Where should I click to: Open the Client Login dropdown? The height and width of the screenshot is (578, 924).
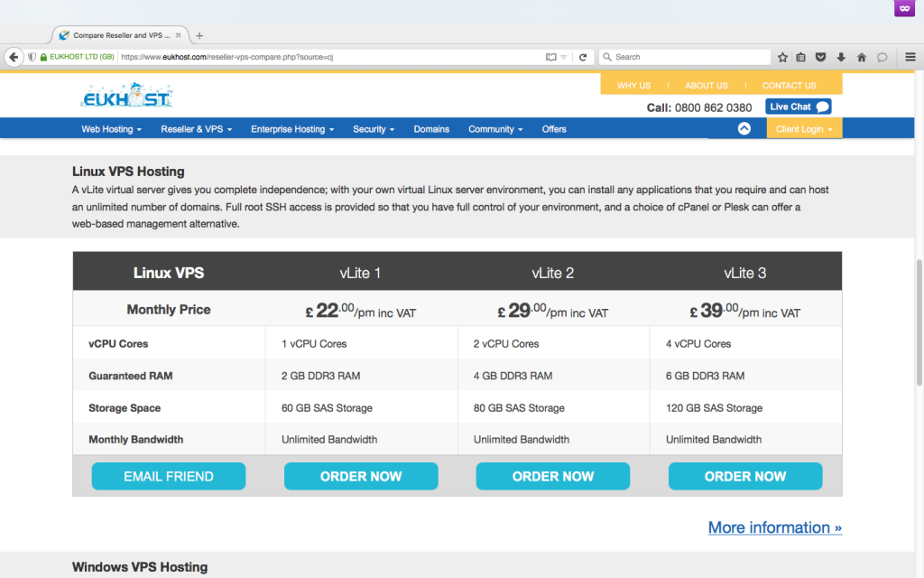[804, 129]
